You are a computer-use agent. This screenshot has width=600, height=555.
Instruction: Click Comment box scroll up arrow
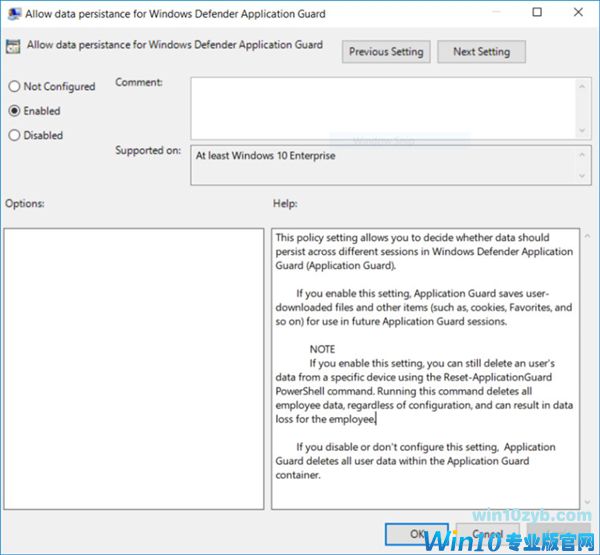click(x=582, y=87)
